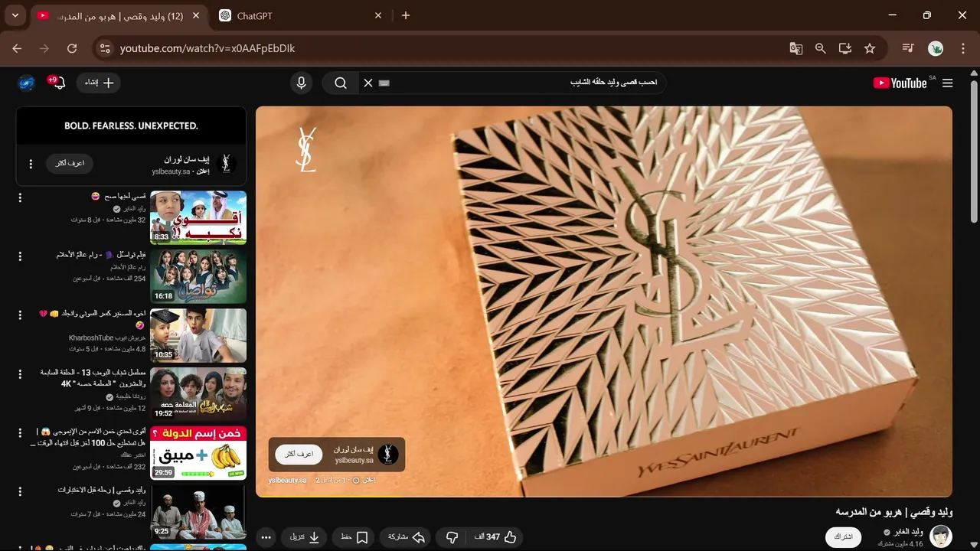
Task: Open options menu for 'رحله قبل الاختبارات' video
Action: coord(21,493)
